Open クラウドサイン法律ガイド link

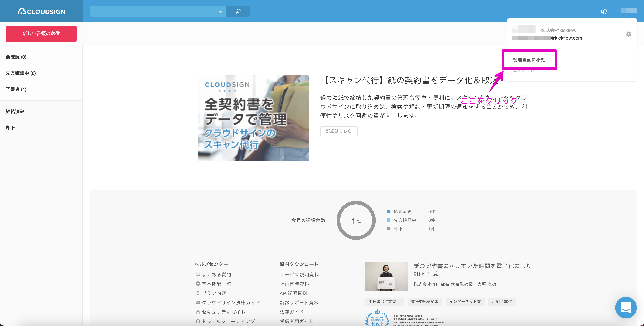(231, 302)
